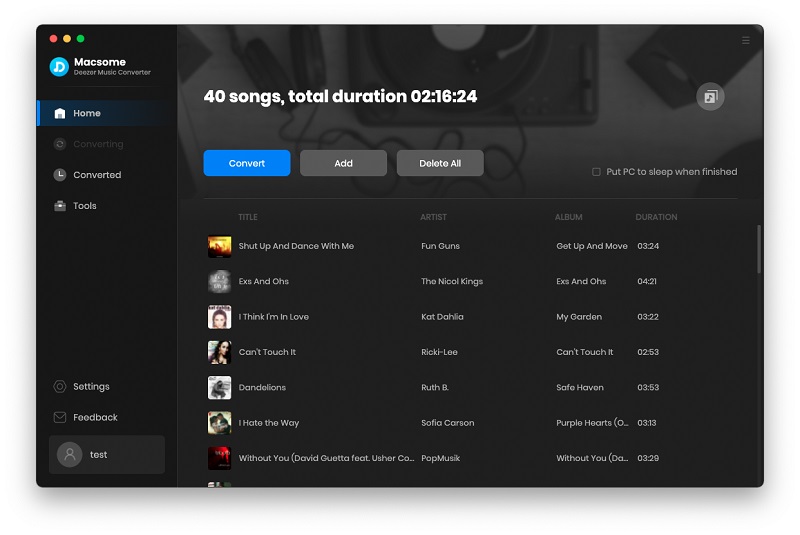800x535 pixels.
Task: Click the ARTIST column header
Action: click(x=433, y=217)
